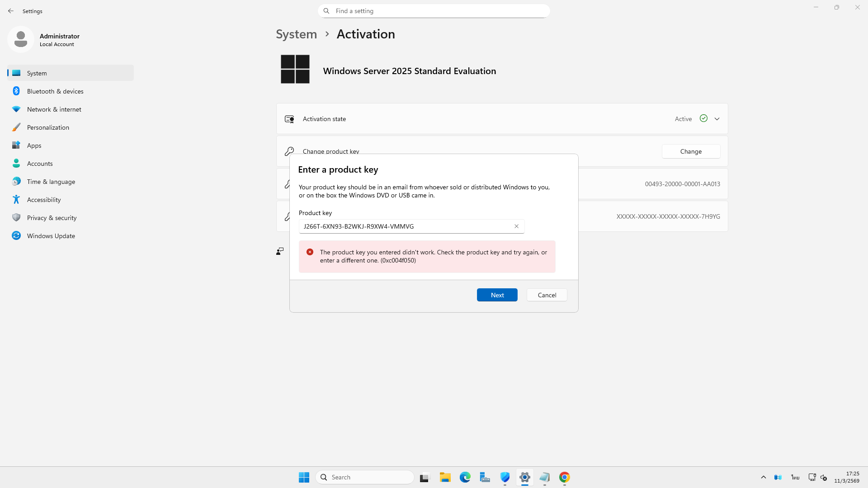Open Personalization settings page
868x488 pixels.
[48, 127]
